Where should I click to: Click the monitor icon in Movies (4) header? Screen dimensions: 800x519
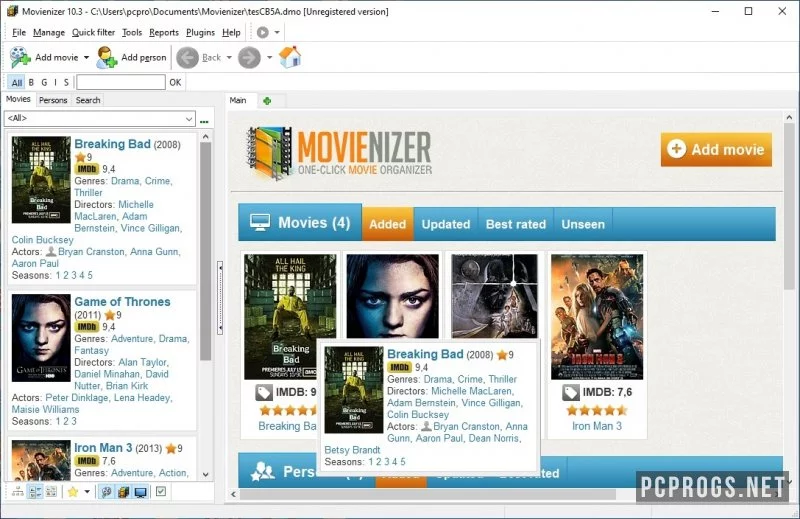coord(260,223)
